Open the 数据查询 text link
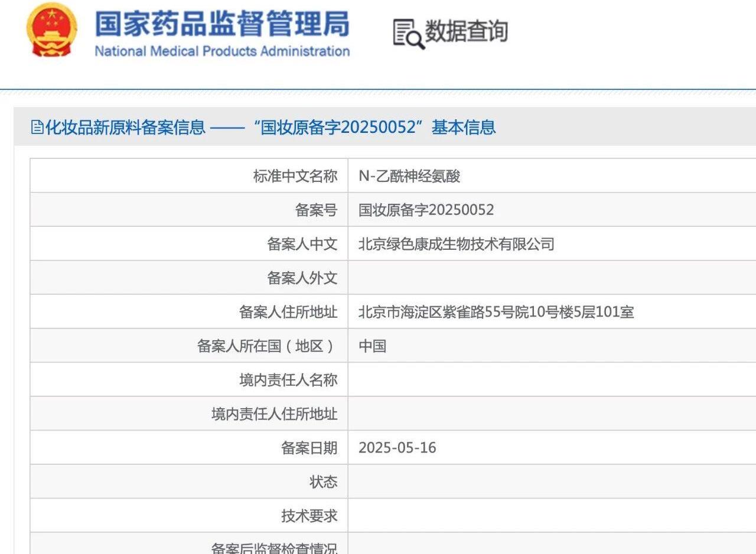This screenshot has width=756, height=554. 466,31
